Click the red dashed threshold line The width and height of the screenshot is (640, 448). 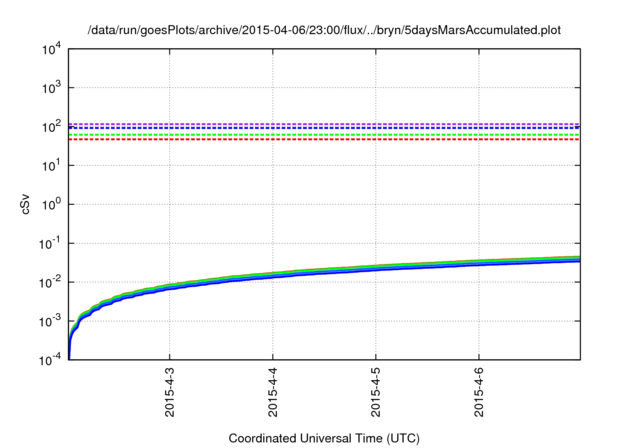324,140
